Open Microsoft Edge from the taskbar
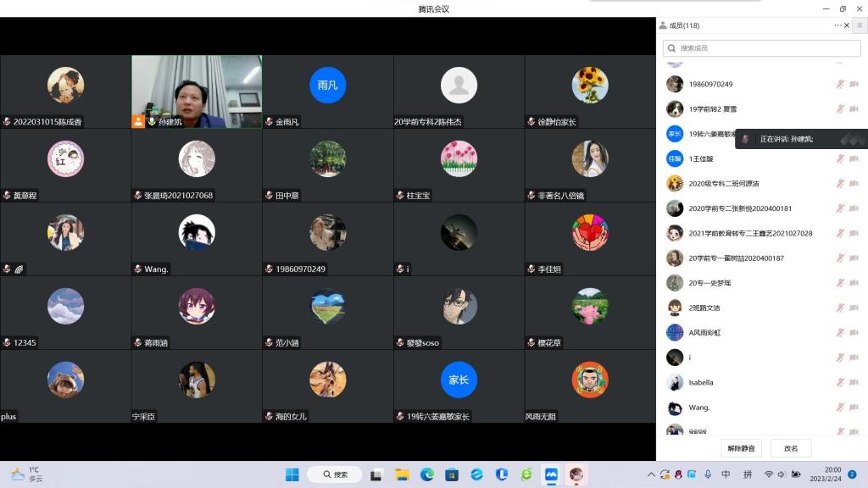 point(427,474)
